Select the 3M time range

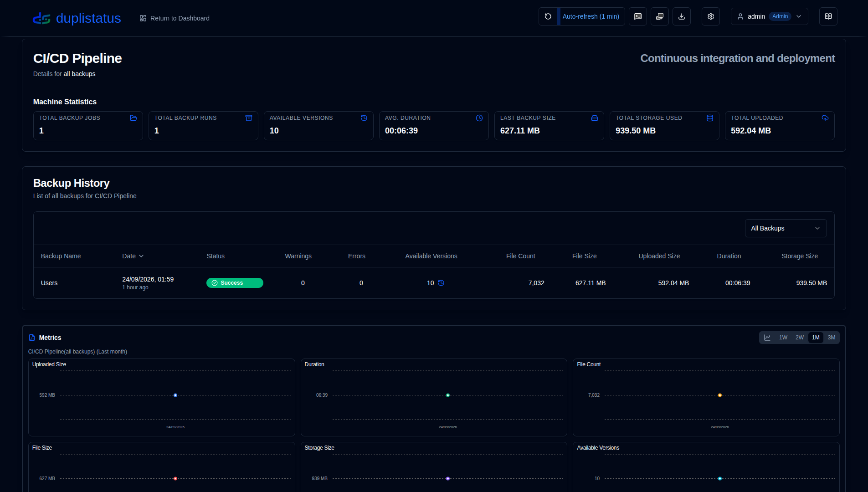point(832,338)
